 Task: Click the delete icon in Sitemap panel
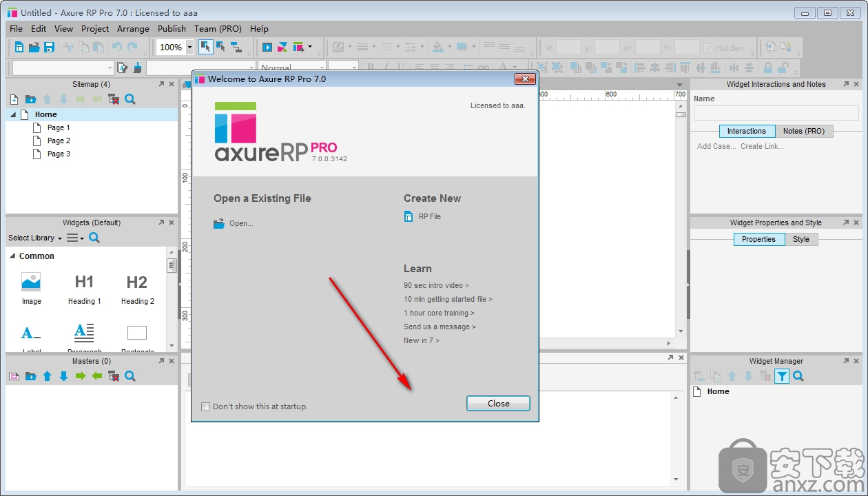(x=114, y=99)
